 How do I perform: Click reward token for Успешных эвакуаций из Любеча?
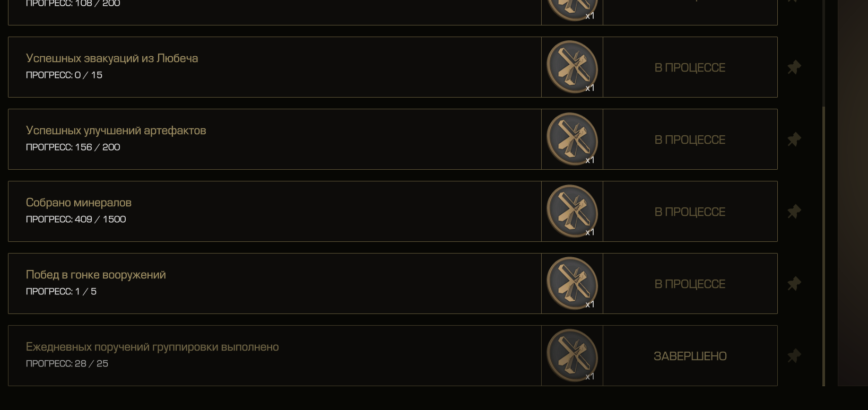(x=572, y=67)
